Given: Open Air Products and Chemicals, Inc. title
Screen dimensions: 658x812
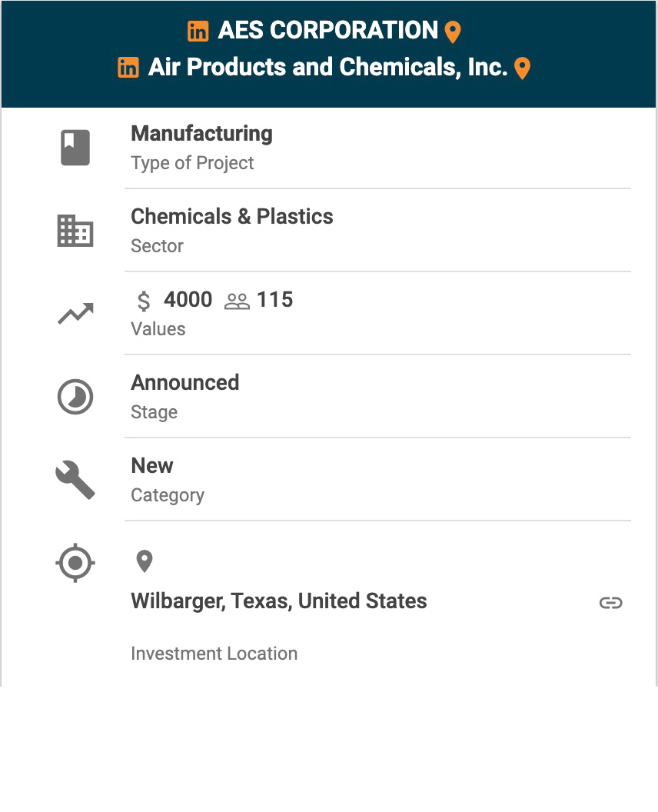Looking at the screenshot, I should pos(327,67).
